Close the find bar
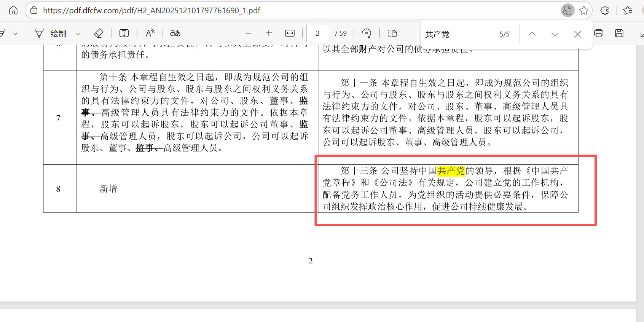The image size is (644, 322). pos(577,34)
